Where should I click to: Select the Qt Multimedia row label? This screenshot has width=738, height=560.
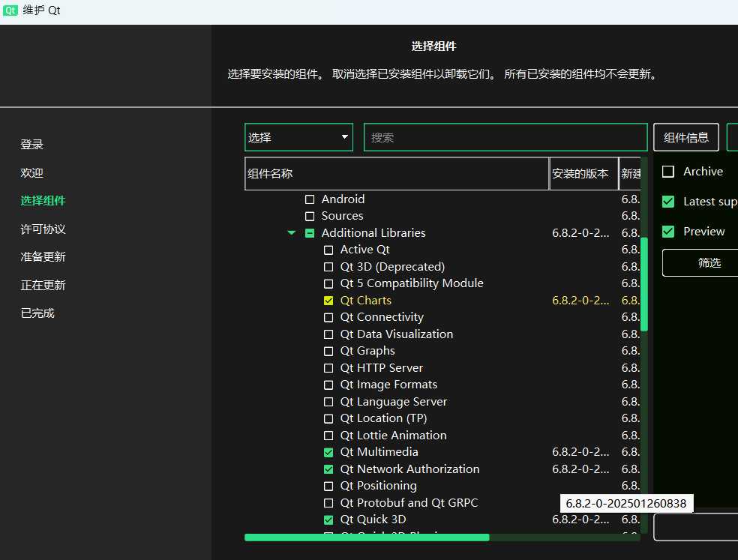[x=379, y=452]
